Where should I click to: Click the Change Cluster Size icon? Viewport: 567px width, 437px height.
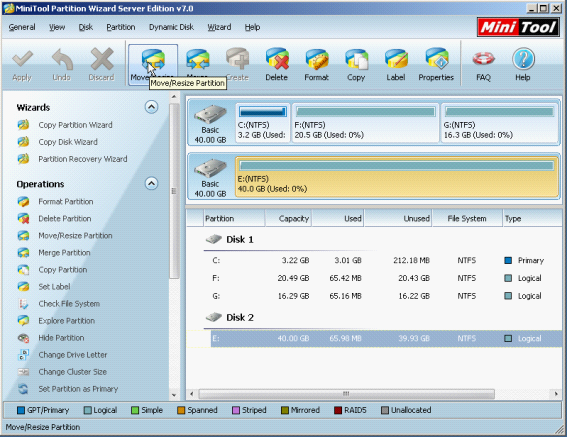(x=24, y=372)
